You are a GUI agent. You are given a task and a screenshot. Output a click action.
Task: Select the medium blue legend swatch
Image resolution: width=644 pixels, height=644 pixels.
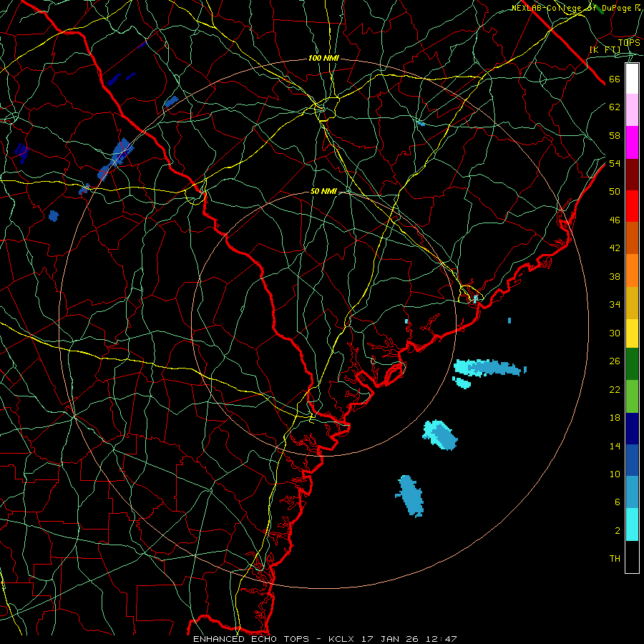pos(632,459)
